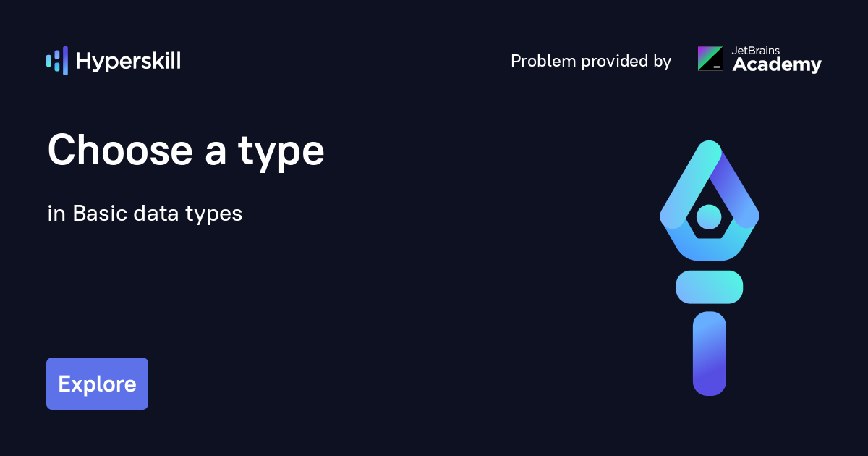Click the small "JetBrains" text
Image resolution: width=868 pixels, height=456 pixels.
coord(757,51)
